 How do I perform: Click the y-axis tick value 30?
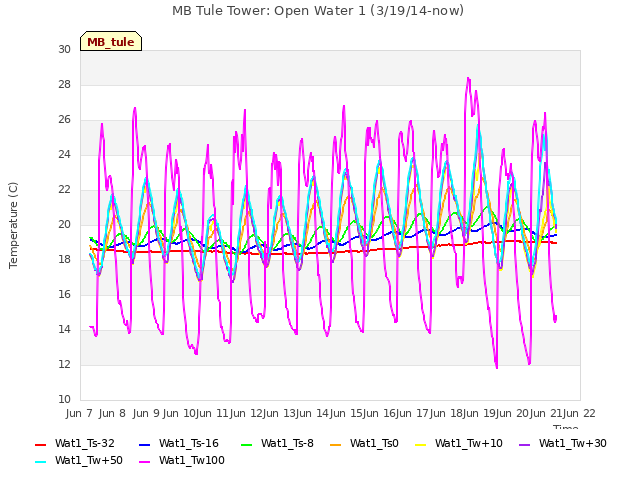[64, 49]
